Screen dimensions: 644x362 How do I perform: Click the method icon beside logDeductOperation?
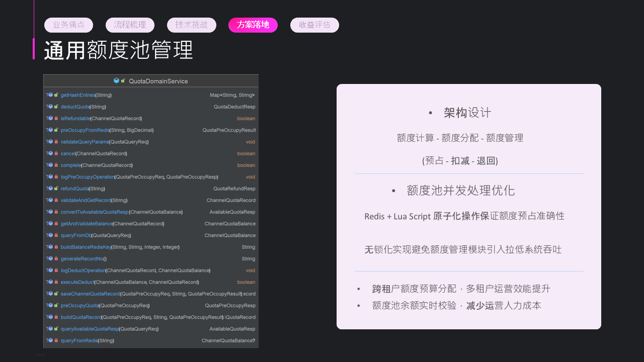50,270
